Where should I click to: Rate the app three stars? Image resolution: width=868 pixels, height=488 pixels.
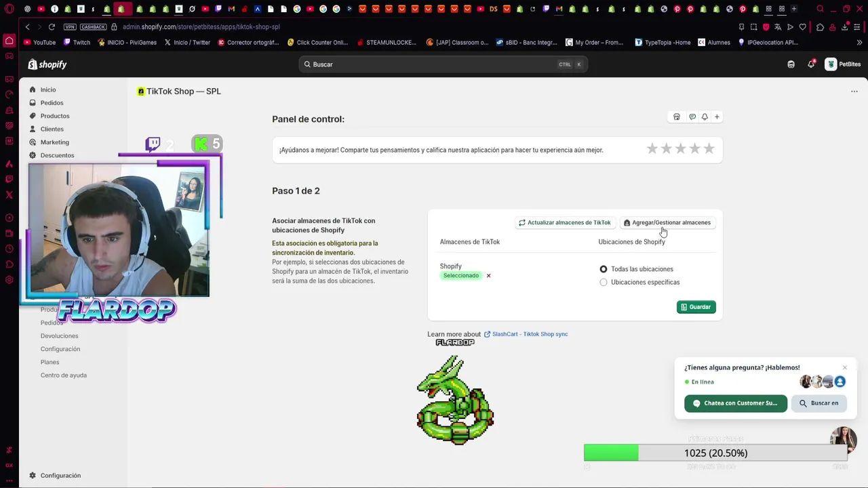681,148
